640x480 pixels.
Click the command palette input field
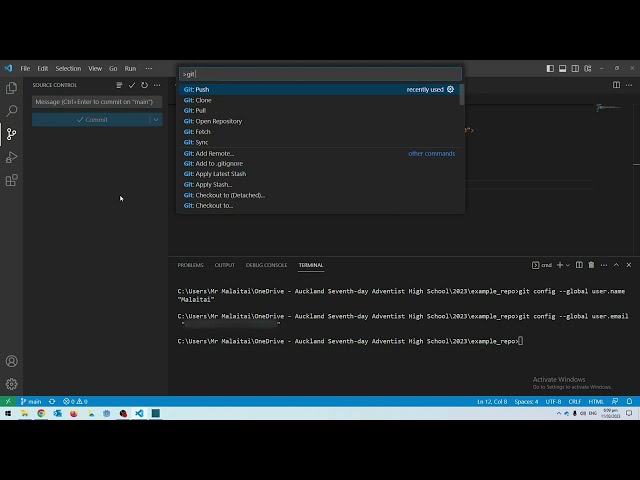320,74
